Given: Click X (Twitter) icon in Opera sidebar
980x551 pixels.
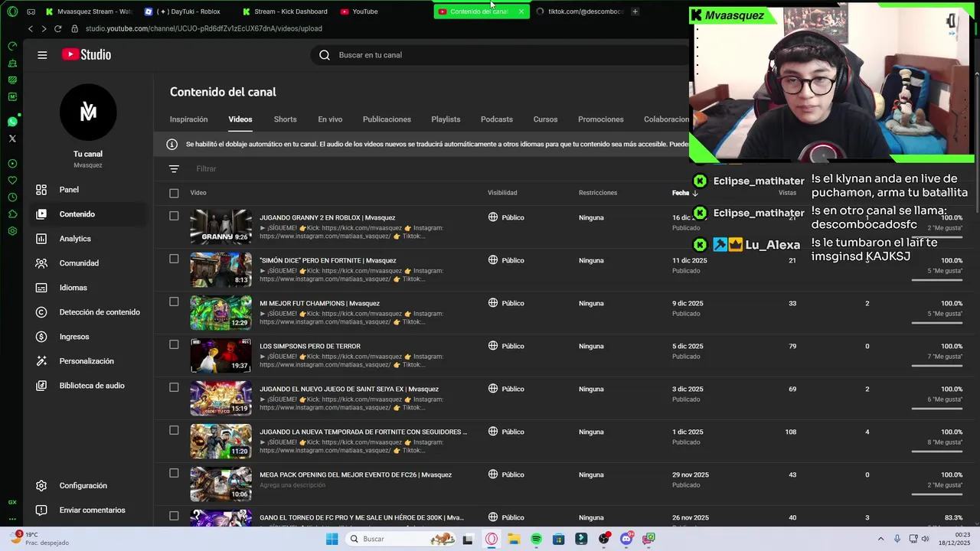Looking at the screenshot, I should coord(12,139).
